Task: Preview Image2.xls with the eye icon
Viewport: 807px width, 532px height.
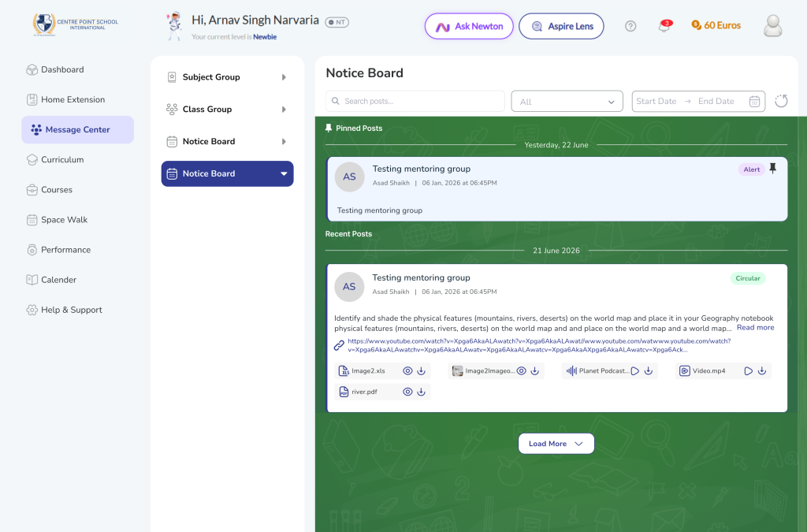Action: click(x=407, y=371)
